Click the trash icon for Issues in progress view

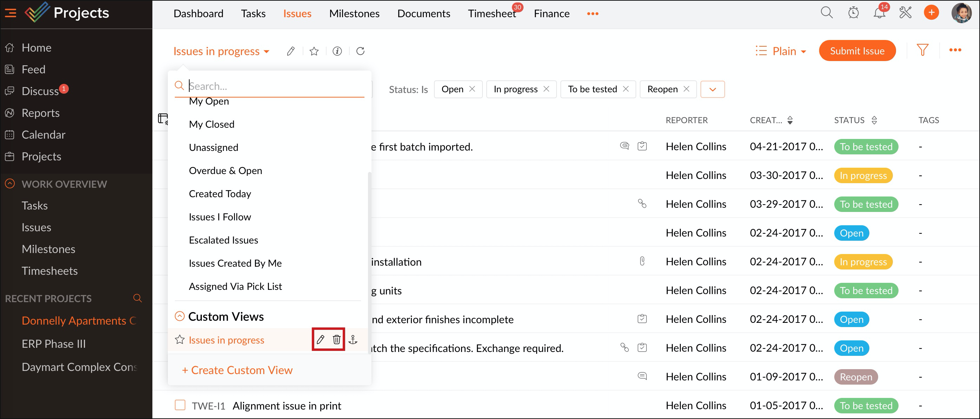(x=336, y=339)
